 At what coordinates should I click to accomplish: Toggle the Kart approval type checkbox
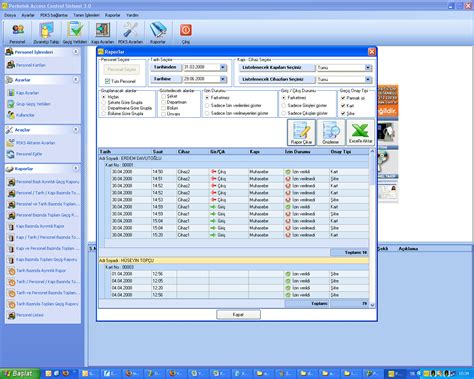click(343, 105)
